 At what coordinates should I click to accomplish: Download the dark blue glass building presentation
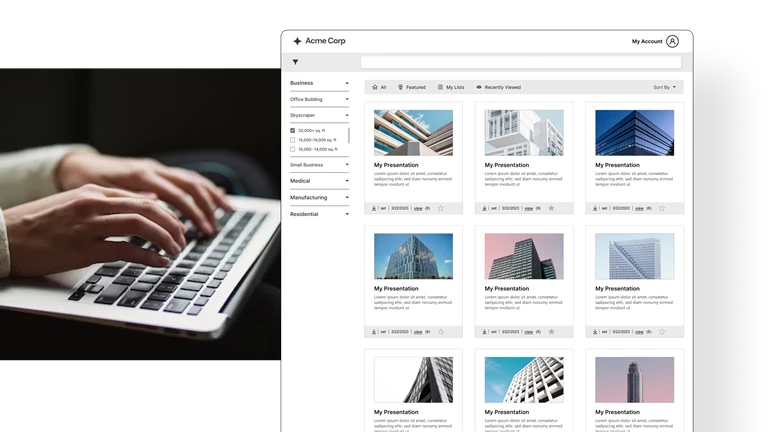[595, 208]
